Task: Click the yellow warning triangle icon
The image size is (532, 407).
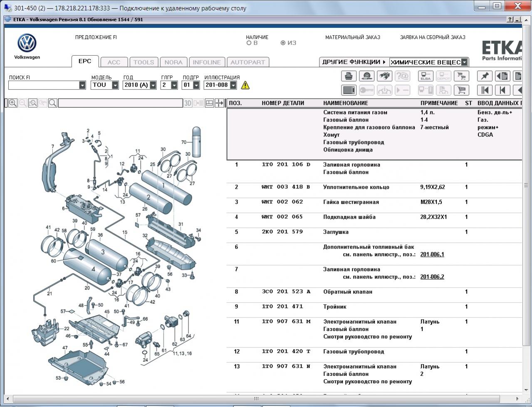Action: (x=245, y=85)
